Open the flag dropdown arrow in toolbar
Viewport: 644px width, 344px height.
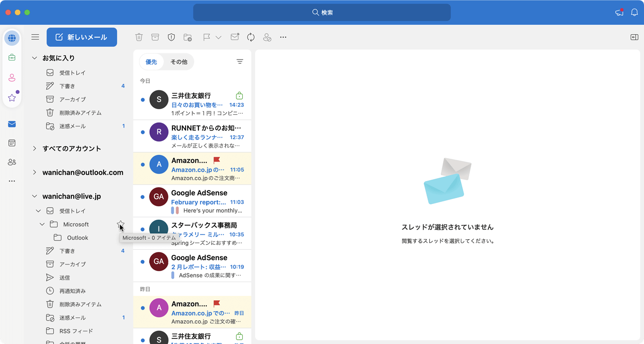218,37
